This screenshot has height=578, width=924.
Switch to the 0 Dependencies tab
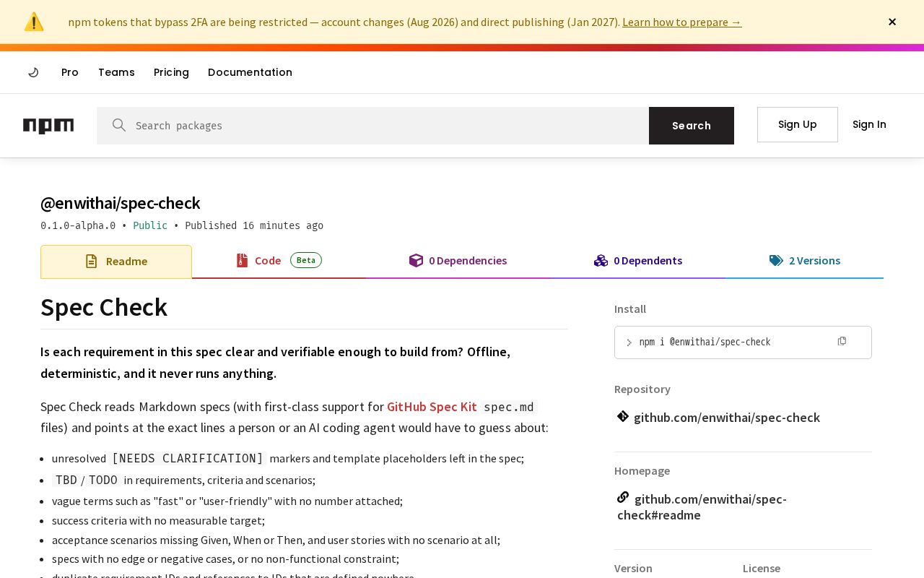tap(458, 261)
